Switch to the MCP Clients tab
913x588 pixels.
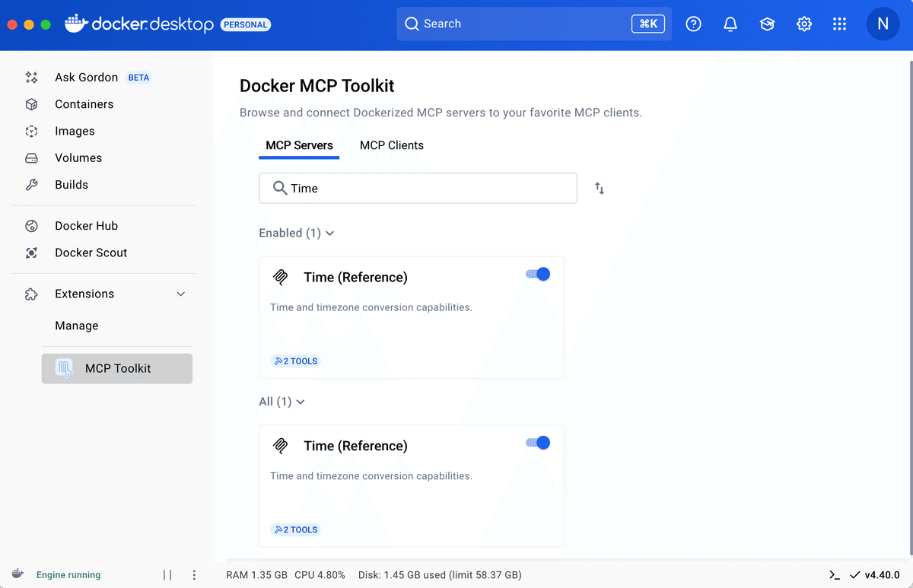click(391, 145)
